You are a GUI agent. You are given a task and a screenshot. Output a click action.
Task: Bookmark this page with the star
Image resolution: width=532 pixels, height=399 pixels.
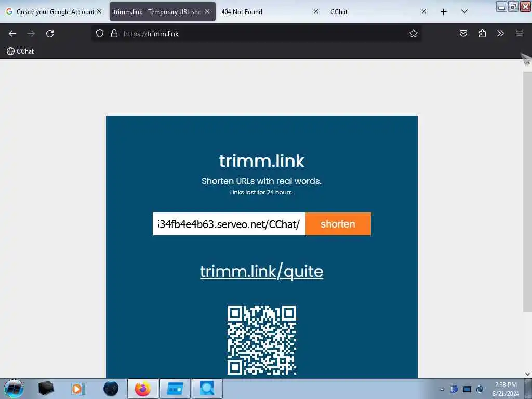click(413, 34)
